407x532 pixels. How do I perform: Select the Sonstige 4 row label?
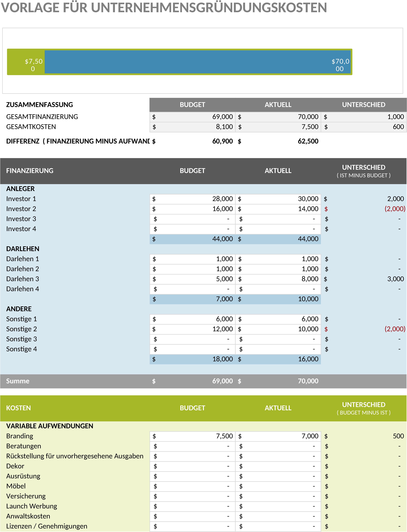coord(22,349)
